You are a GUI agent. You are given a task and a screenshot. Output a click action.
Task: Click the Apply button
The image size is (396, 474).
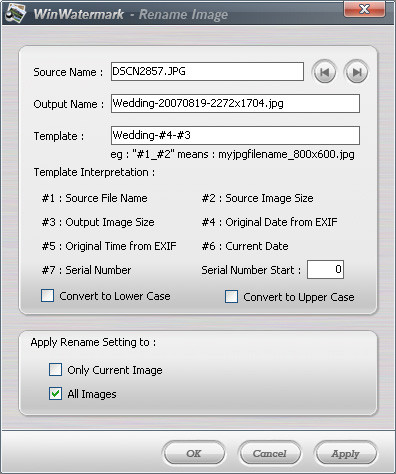pos(345,453)
